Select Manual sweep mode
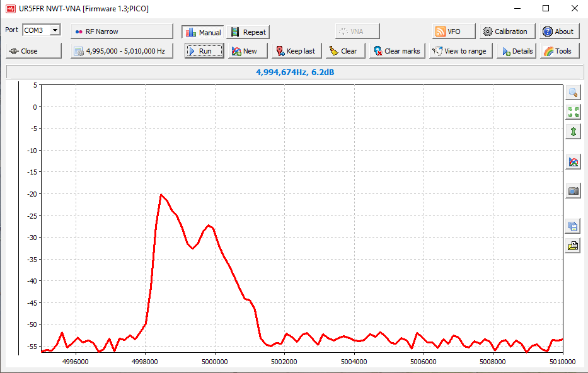This screenshot has height=373, width=588. [x=203, y=32]
